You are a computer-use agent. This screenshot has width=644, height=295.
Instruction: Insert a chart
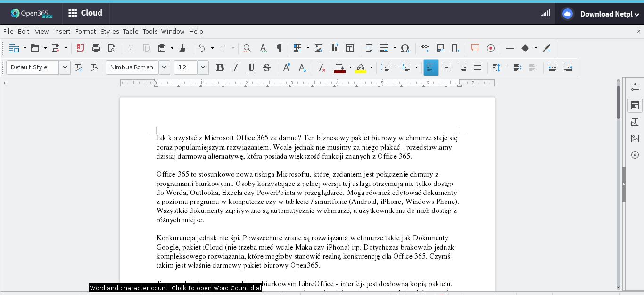tap(334, 48)
